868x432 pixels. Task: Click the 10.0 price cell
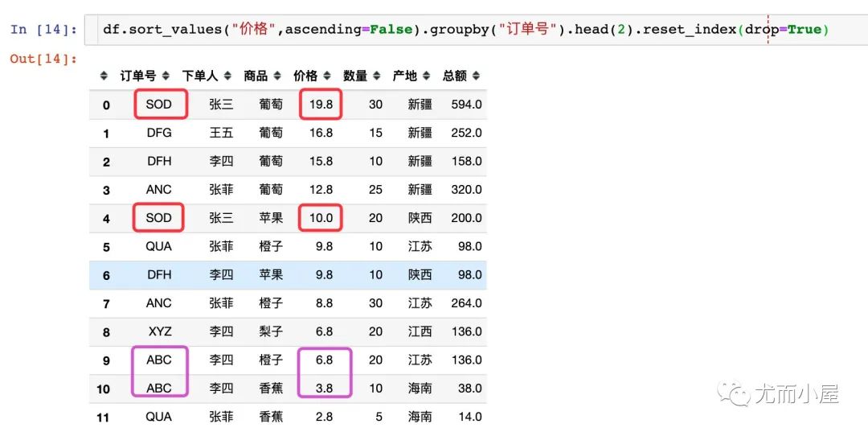click(321, 218)
